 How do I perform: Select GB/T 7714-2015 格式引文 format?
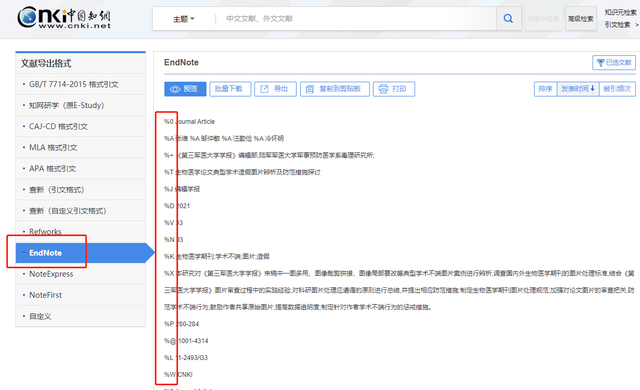(80, 84)
